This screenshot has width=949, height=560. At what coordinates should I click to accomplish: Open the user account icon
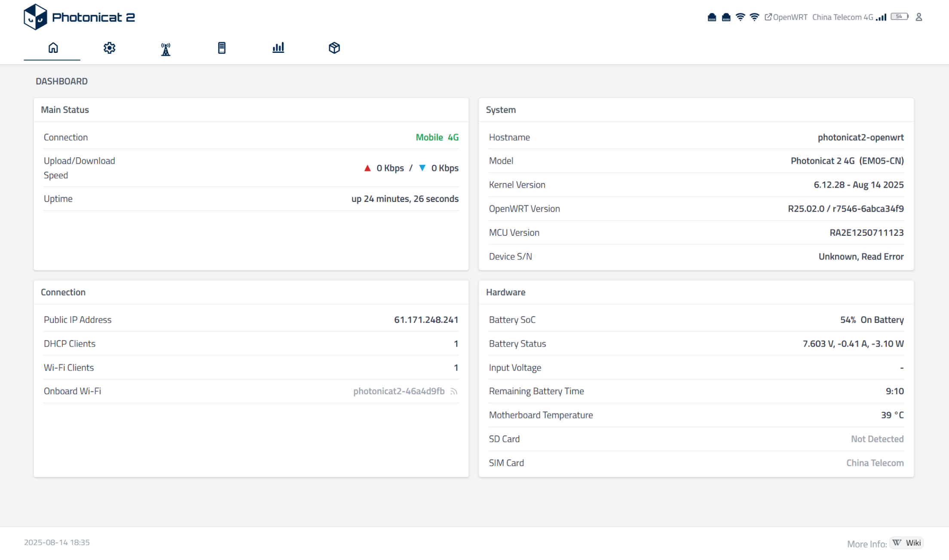pos(919,17)
